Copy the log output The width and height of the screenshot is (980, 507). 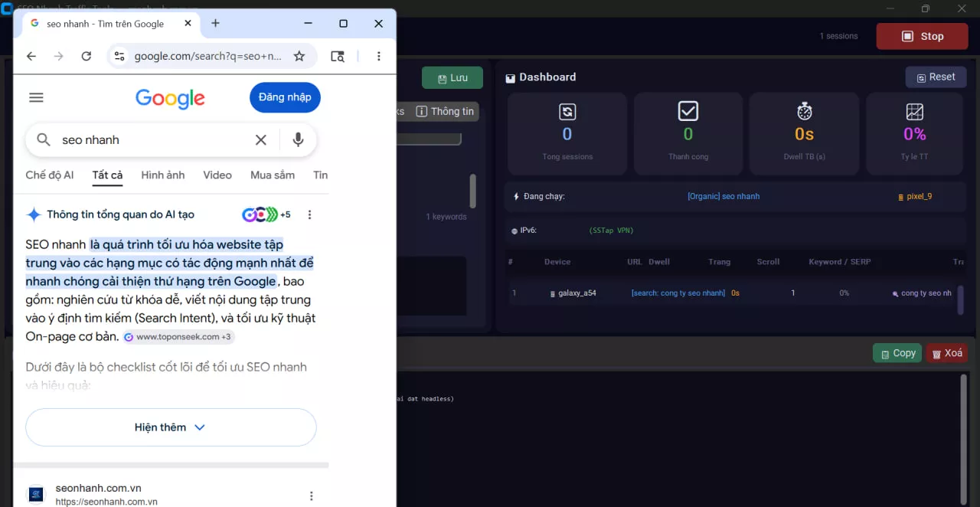pos(897,353)
